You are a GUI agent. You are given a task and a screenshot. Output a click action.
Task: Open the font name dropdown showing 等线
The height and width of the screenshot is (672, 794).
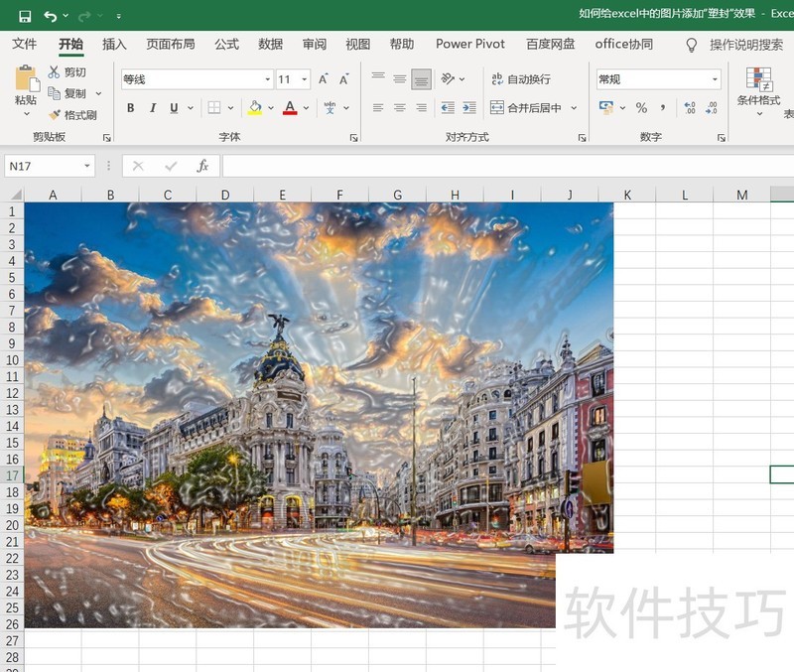pyautogui.click(x=267, y=79)
